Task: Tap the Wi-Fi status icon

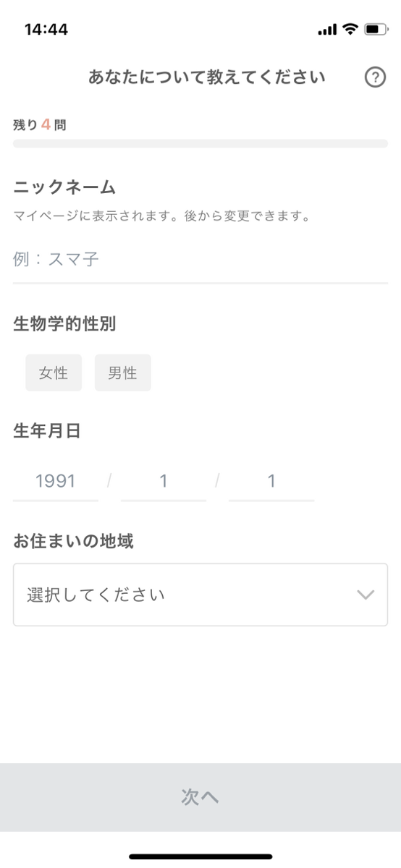Action: [350, 30]
